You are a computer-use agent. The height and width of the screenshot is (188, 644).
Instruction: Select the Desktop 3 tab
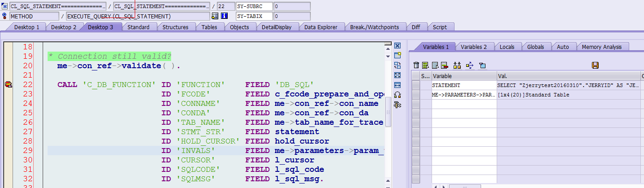(100, 27)
